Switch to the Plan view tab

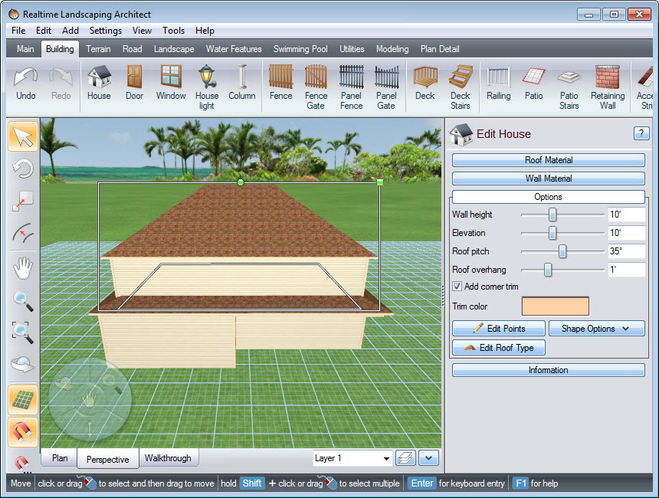coord(60,458)
